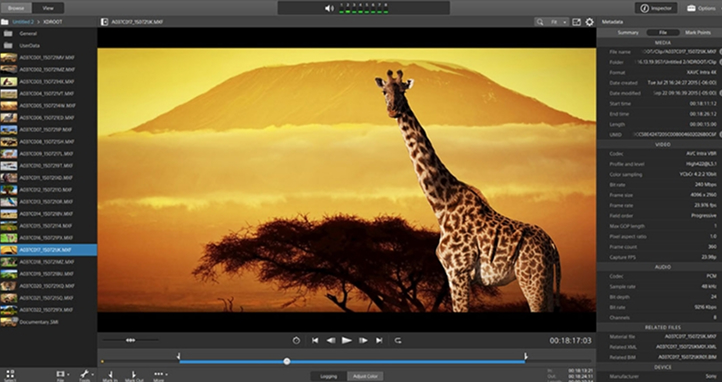Step back one frame
The height and width of the screenshot is (382, 722).
point(331,341)
